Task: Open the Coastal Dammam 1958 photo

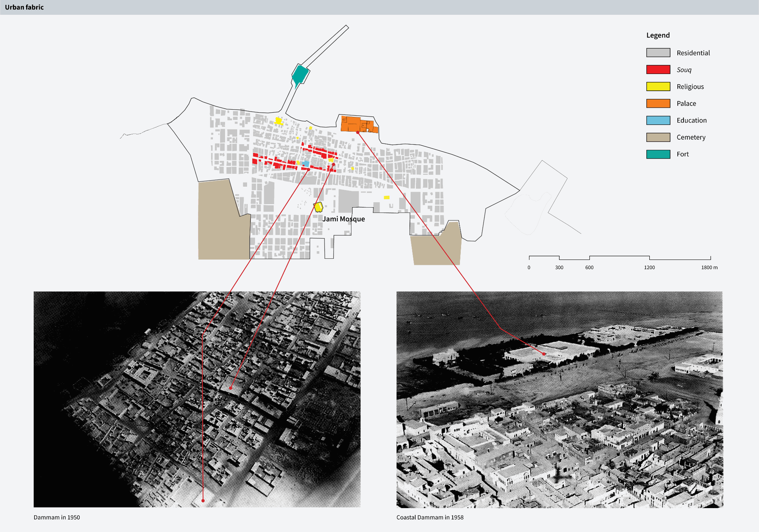Action: point(559,399)
